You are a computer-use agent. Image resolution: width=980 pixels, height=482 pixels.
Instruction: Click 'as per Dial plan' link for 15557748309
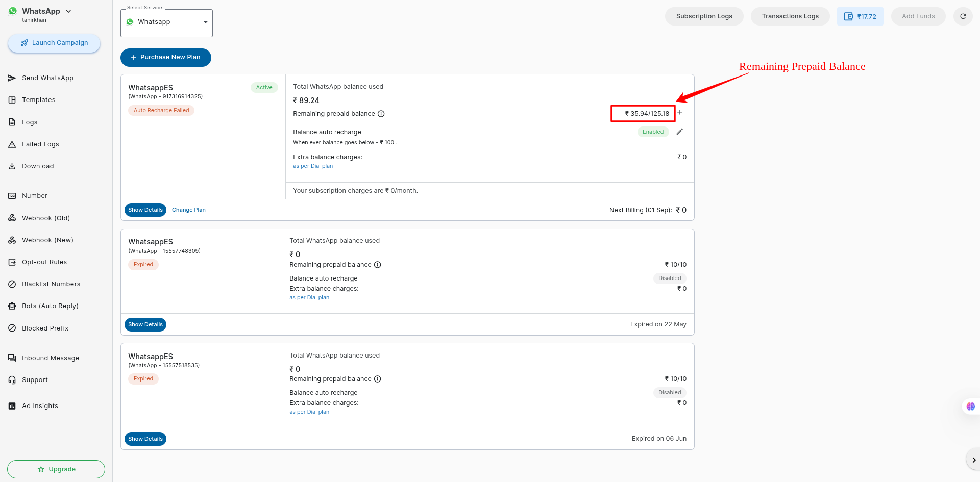309,298
